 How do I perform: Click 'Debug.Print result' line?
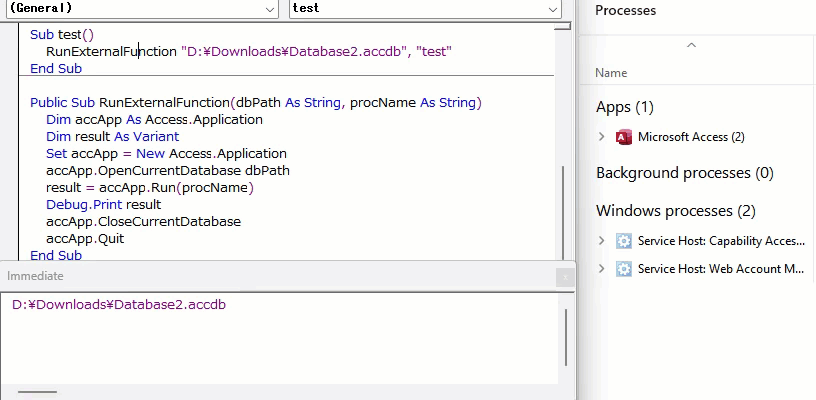tap(104, 204)
